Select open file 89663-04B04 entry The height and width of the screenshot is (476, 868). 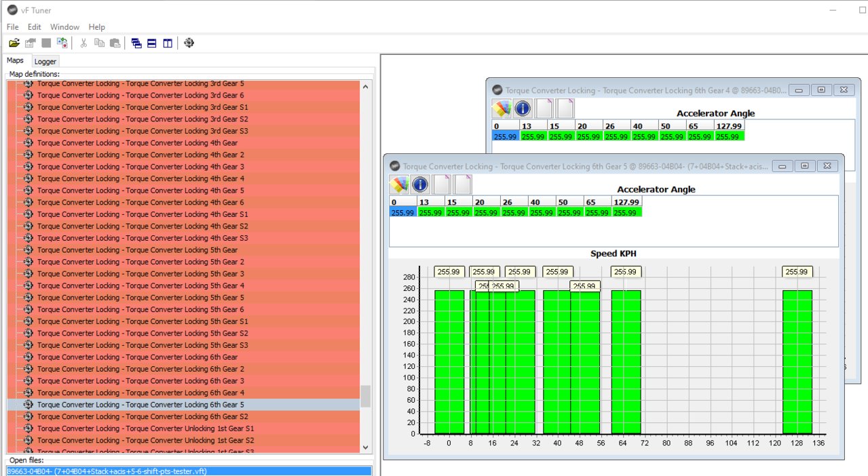click(189, 471)
